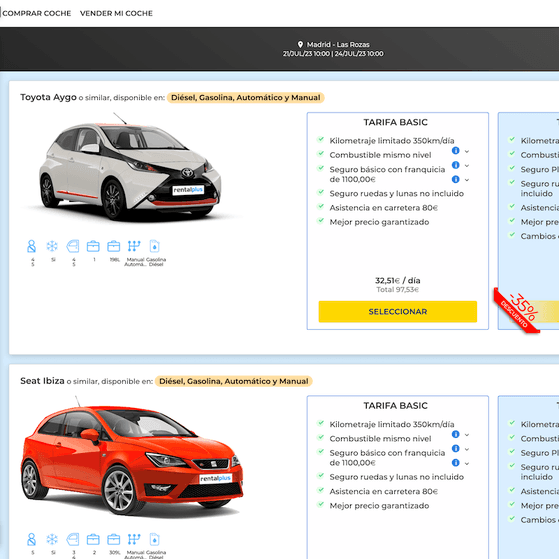Screen dimensions: 559x559
Task: Click Toyota Aygo's Asistencia en carretera 80€ text
Action: pyautogui.click(x=384, y=208)
